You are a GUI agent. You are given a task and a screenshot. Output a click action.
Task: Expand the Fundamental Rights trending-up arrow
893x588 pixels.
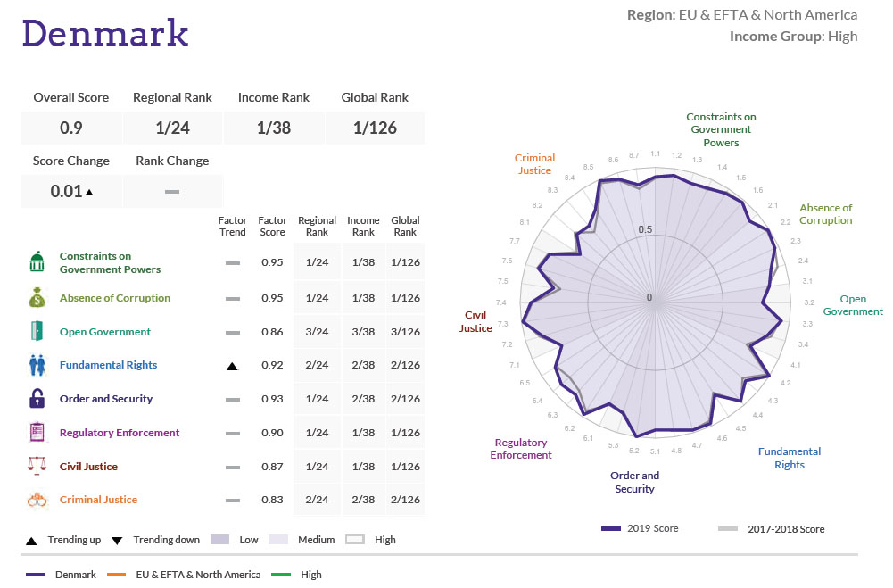click(x=232, y=364)
